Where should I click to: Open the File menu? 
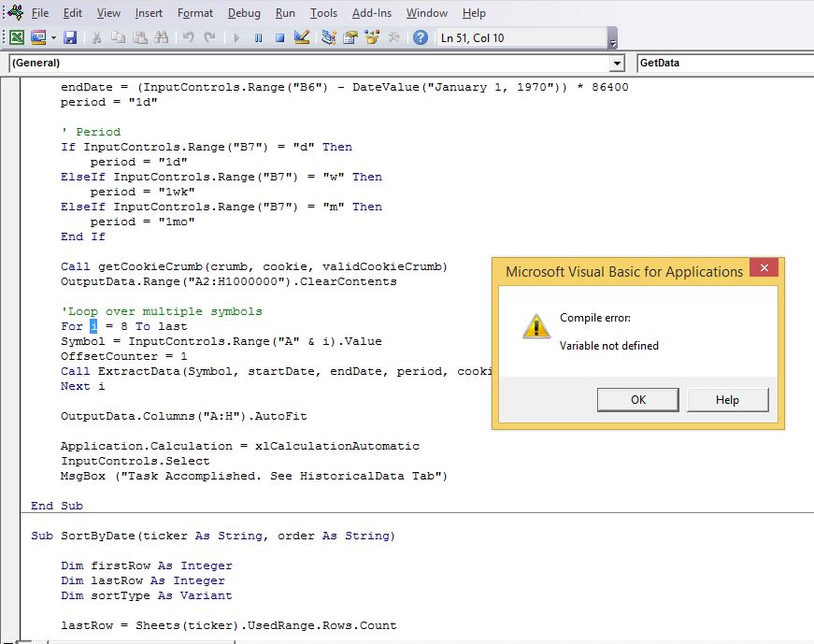click(40, 13)
